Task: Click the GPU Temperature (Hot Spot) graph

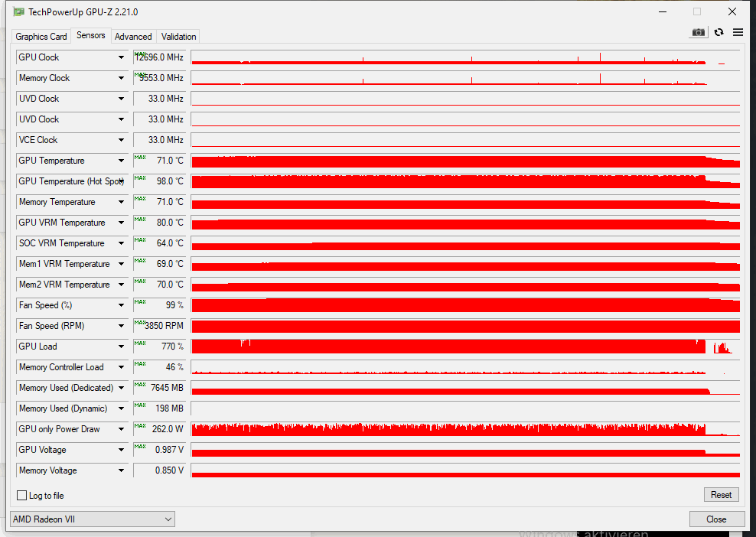Action: click(465, 181)
